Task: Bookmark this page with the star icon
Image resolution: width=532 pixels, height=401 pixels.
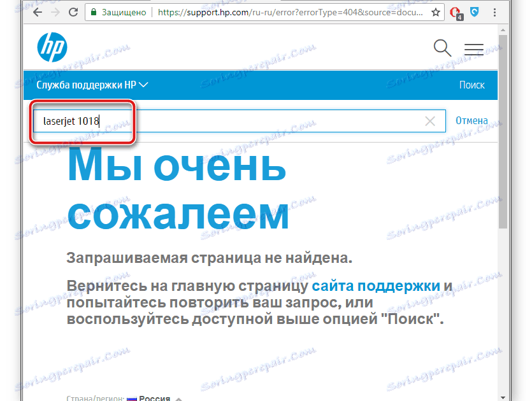Action: (436, 13)
